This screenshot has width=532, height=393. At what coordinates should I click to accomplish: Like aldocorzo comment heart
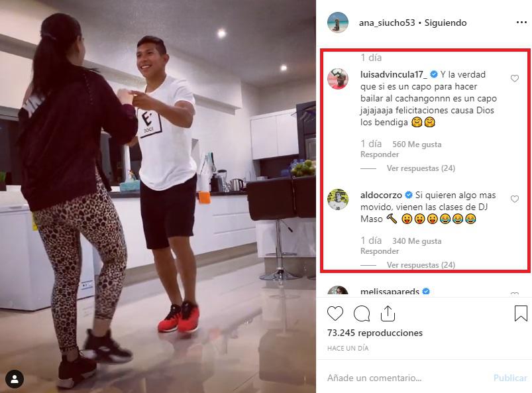click(x=515, y=199)
